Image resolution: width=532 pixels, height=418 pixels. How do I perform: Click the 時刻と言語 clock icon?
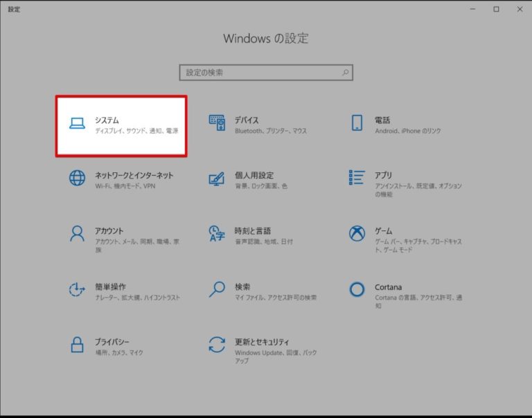point(217,233)
